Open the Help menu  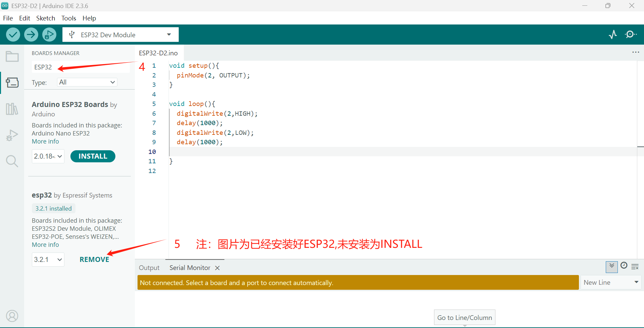[x=89, y=18]
